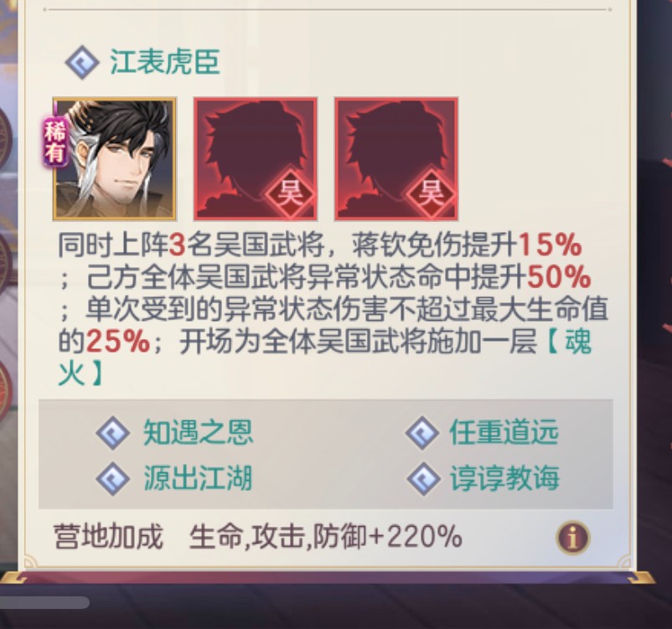Tap the 魂火 keyword start in description
This screenshot has height=629, width=672.
pyautogui.click(x=570, y=343)
